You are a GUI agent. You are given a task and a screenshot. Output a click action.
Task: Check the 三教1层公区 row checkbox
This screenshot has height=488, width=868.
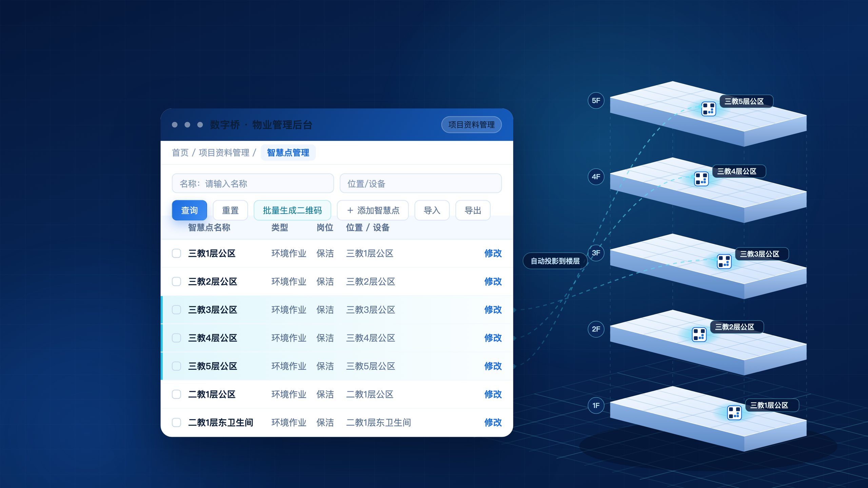click(176, 253)
